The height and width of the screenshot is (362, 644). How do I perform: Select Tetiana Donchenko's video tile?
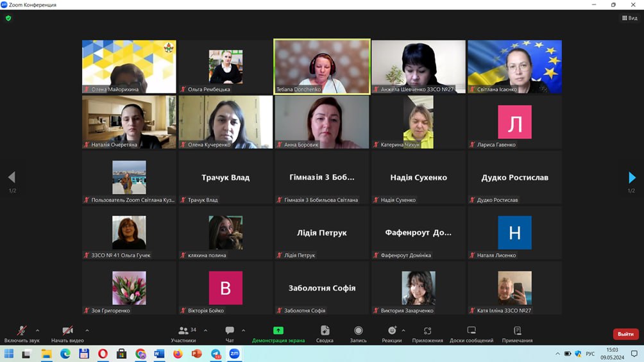coord(322,67)
